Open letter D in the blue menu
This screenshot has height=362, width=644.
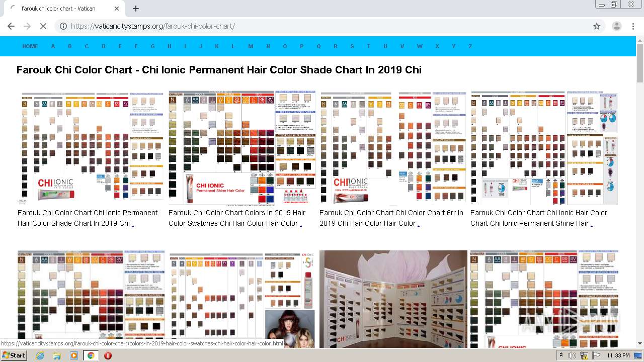[x=104, y=46]
